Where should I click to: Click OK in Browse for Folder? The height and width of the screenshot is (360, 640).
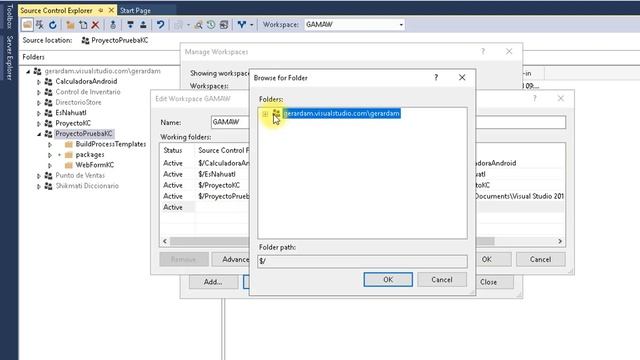click(x=388, y=280)
